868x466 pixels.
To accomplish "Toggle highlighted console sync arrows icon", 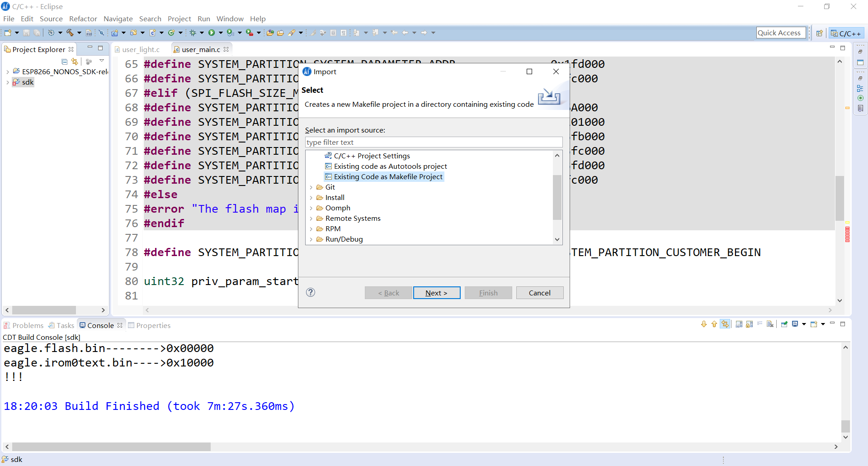I will [x=725, y=324].
